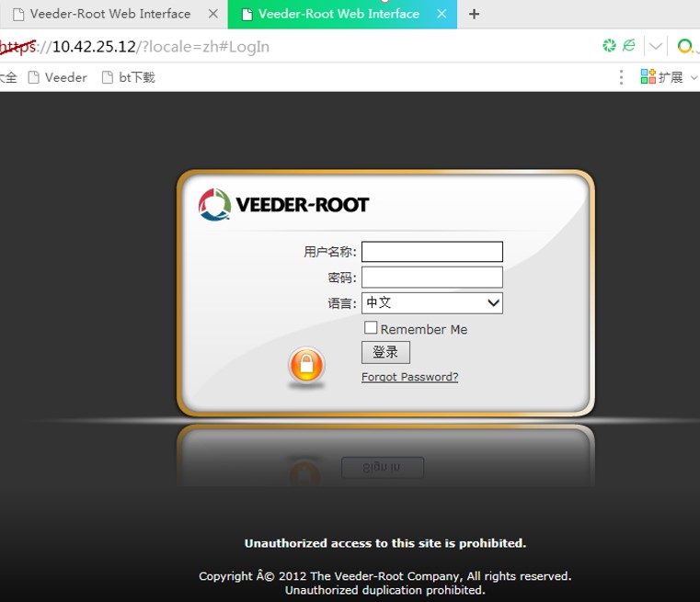Focus the password (密码) field
Viewport: 700px width, 602px height.
click(x=431, y=278)
